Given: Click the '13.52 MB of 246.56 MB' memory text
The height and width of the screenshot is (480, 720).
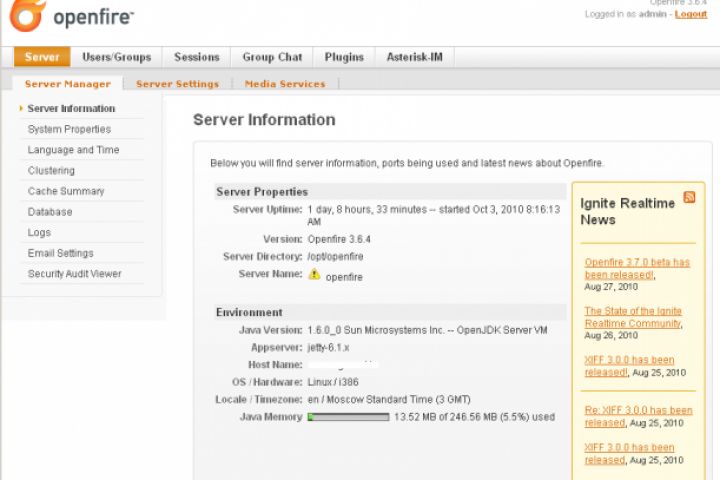Looking at the screenshot, I should coord(474,417).
